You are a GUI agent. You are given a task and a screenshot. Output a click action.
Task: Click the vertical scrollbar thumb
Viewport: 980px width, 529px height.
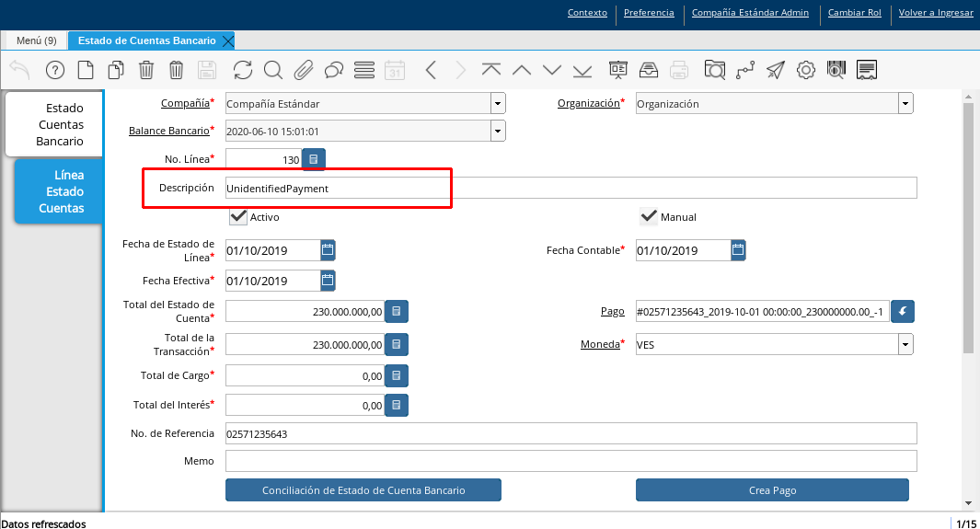[968, 228]
